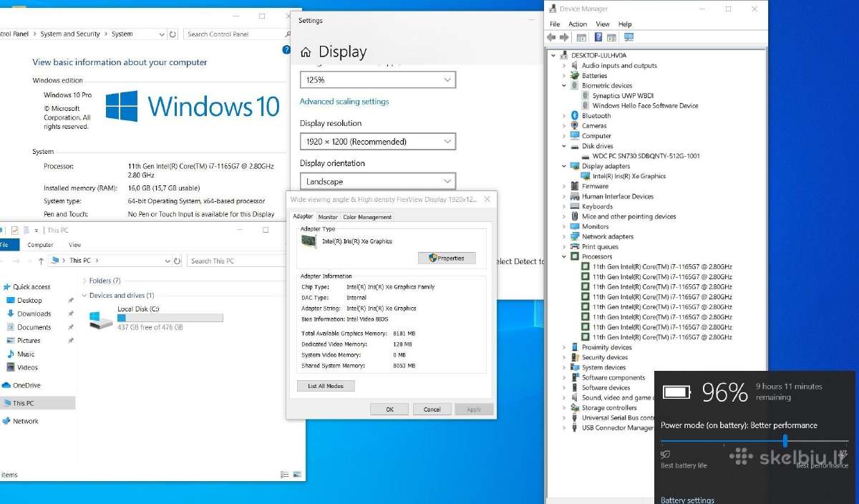
Task: Select the Monitors category icon in Device Manager
Action: [575, 226]
